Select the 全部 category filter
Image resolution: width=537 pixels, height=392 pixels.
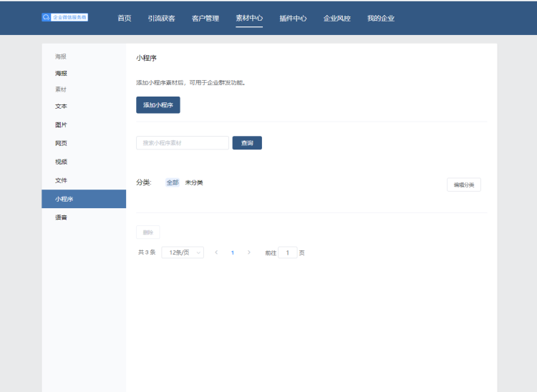pyautogui.click(x=173, y=182)
